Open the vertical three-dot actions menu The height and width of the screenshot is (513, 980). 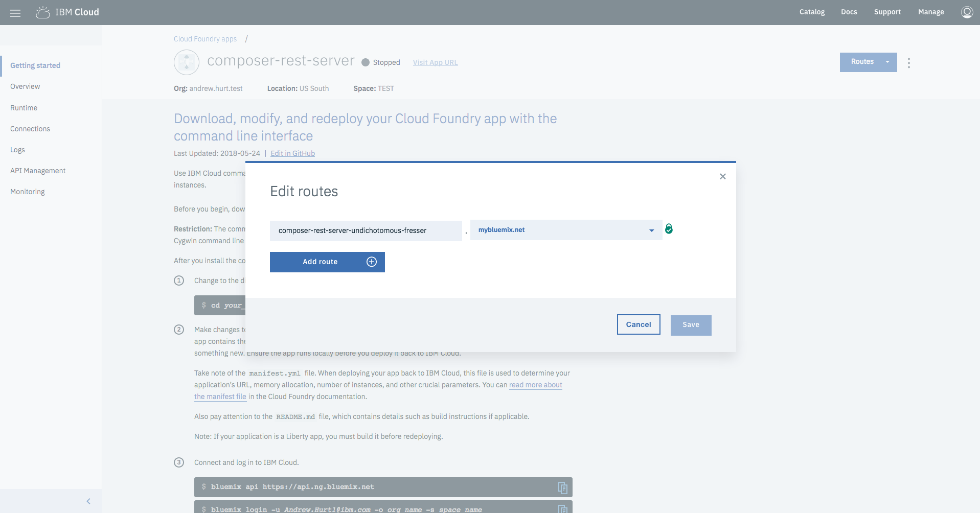pyautogui.click(x=908, y=63)
